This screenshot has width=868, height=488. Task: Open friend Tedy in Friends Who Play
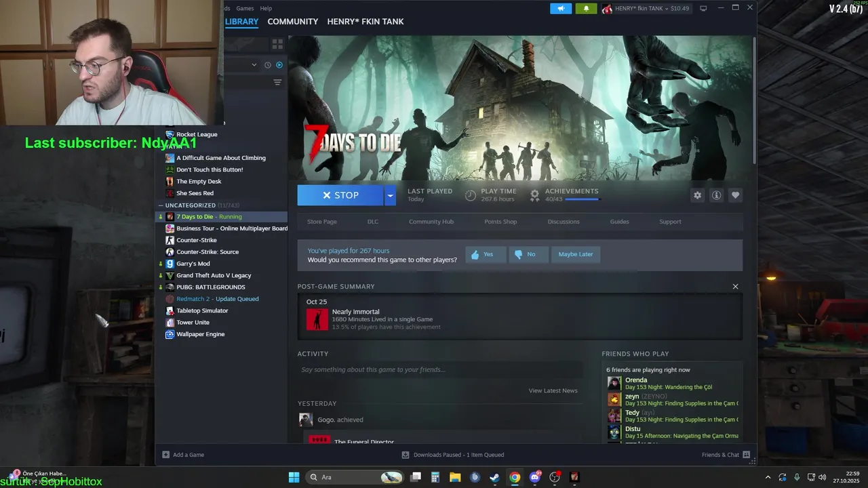click(x=632, y=413)
